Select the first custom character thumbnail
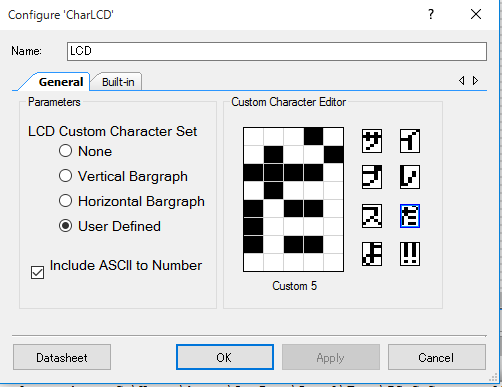The height and width of the screenshot is (387, 502). pyautogui.click(x=372, y=141)
